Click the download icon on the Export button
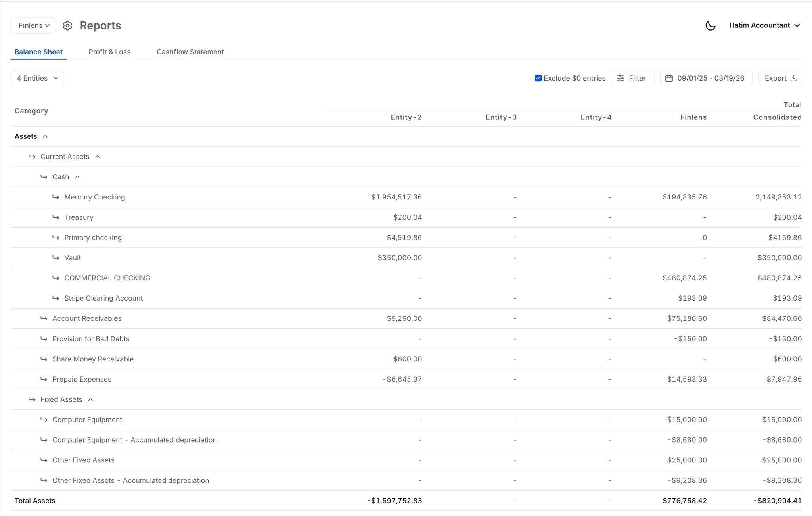 click(793, 78)
